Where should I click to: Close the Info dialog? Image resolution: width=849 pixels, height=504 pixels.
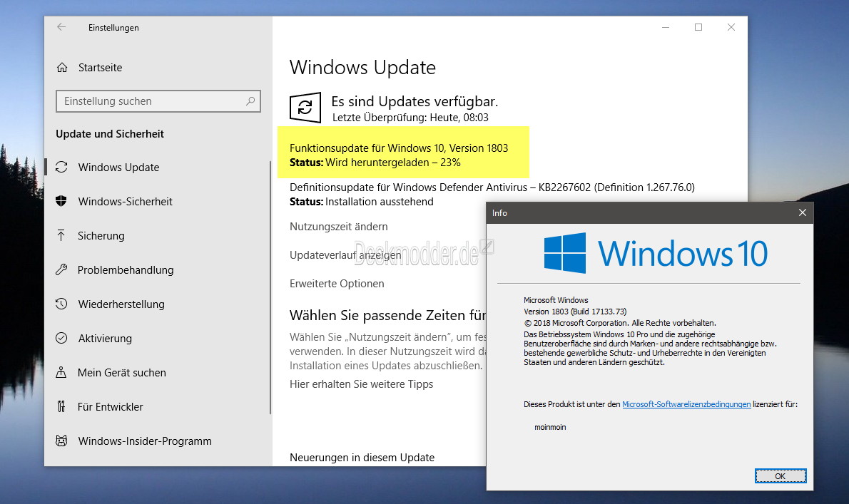[803, 212]
